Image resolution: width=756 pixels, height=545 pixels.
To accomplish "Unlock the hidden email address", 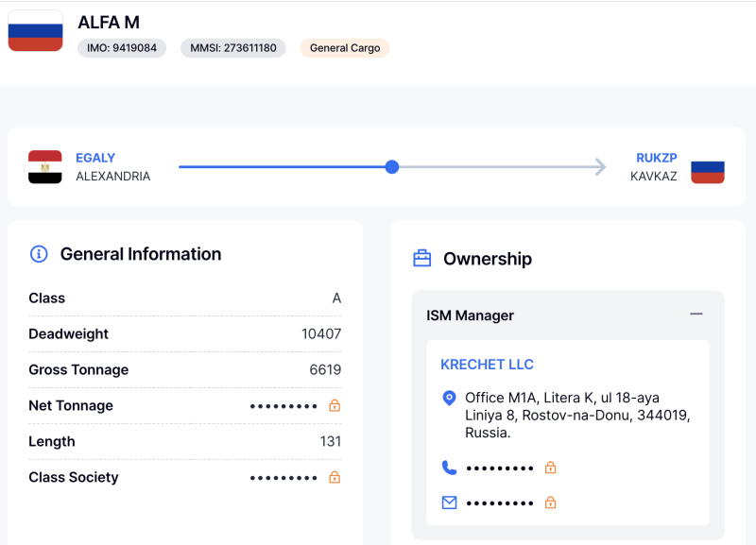I will pyautogui.click(x=551, y=502).
